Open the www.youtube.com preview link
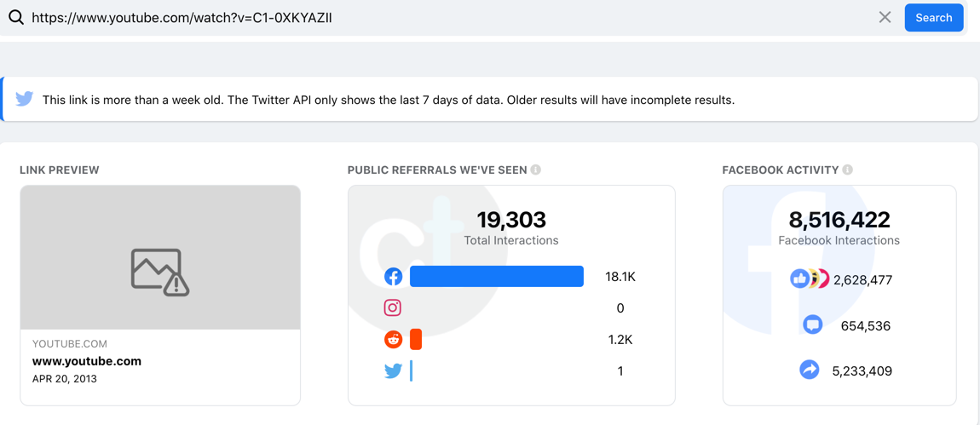The height and width of the screenshot is (425, 980). point(87,361)
